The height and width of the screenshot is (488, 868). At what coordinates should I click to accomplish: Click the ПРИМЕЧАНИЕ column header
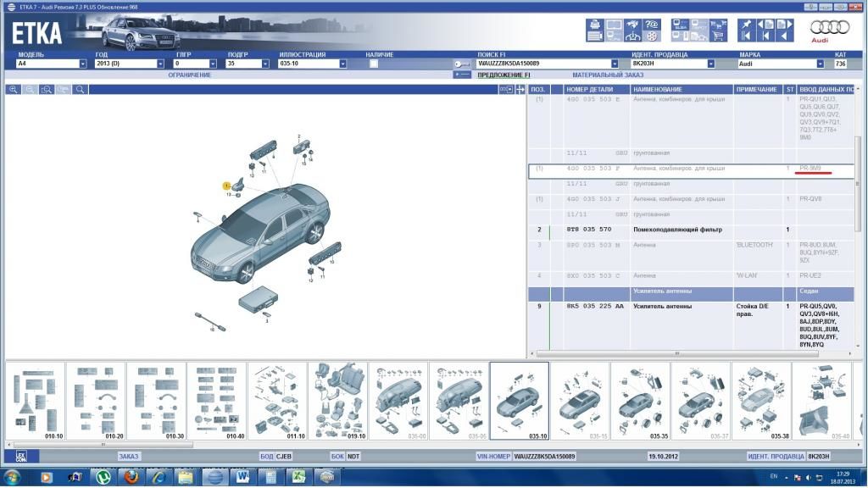point(757,89)
